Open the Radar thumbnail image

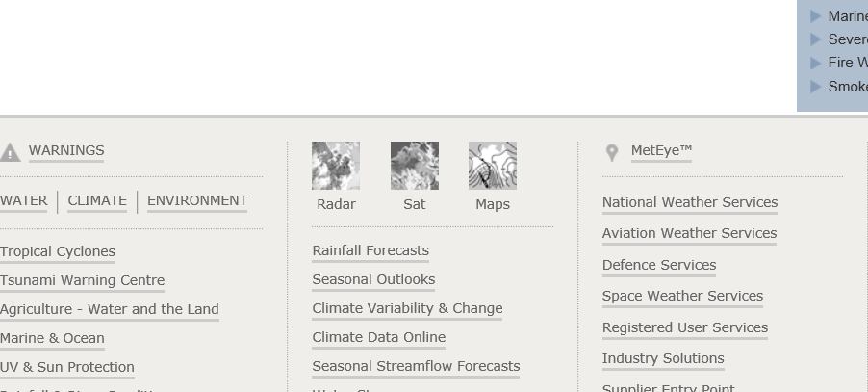tap(336, 166)
